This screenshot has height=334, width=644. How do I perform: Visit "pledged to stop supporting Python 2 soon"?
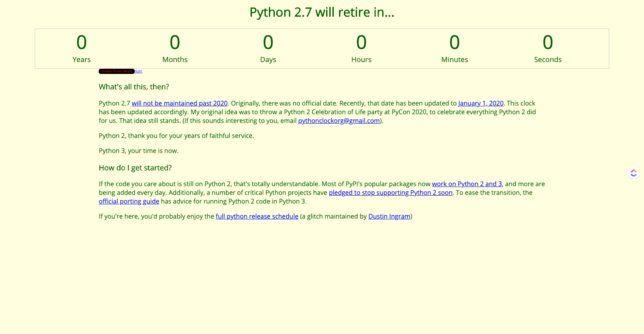[391, 192]
